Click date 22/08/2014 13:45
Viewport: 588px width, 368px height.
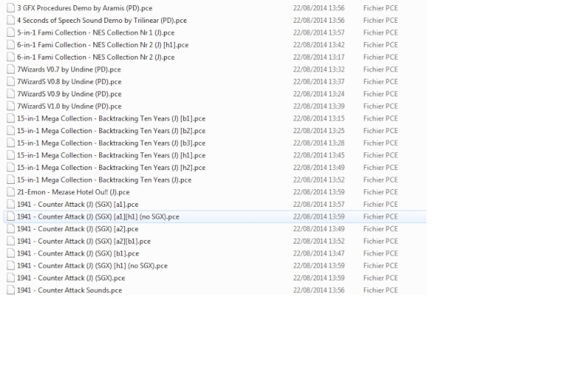tap(319, 155)
